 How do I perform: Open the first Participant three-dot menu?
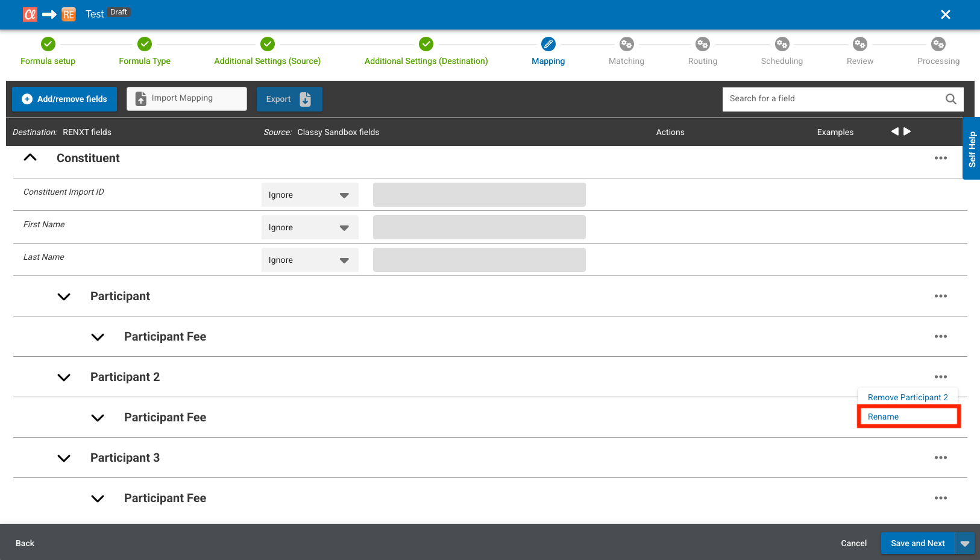pyautogui.click(x=940, y=296)
